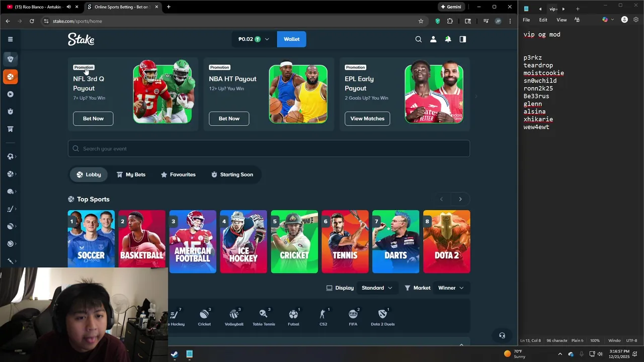Expand the Tennis ball sidebar icon
The height and width of the screenshot is (362, 644).
point(10,244)
